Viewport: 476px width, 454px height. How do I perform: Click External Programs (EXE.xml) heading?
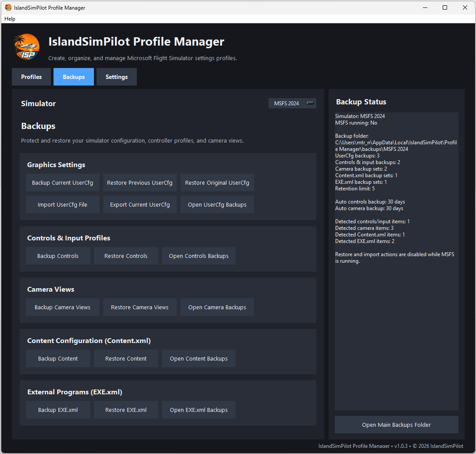coord(75,392)
